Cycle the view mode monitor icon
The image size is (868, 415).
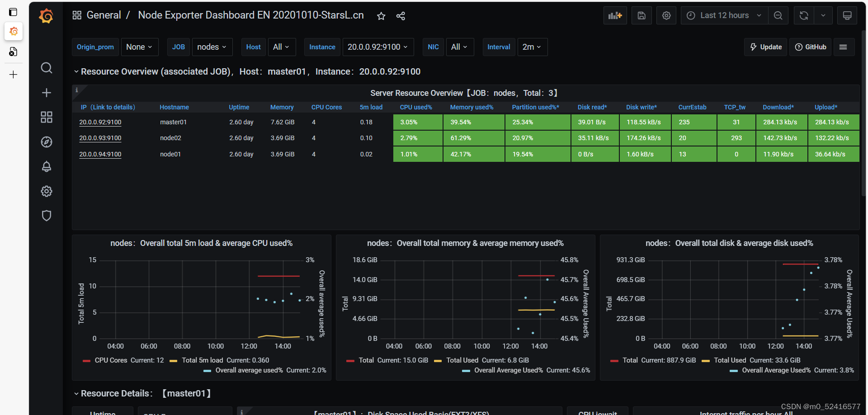pos(847,15)
